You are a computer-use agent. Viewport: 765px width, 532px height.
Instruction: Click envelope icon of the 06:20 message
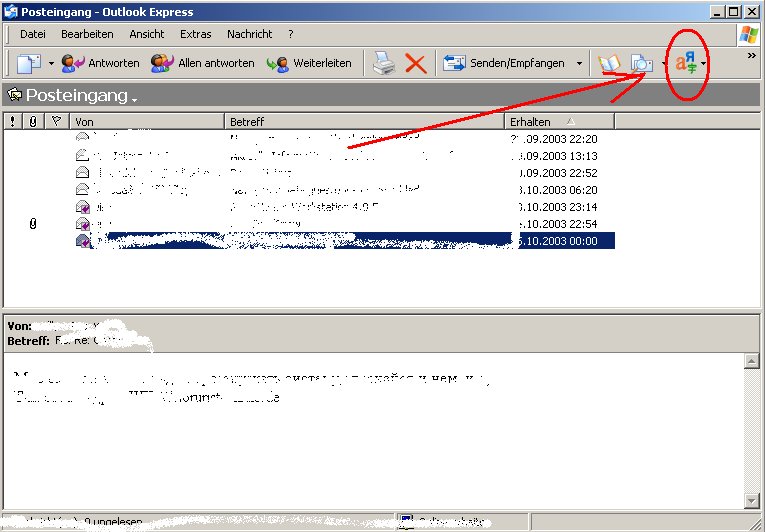(82, 189)
